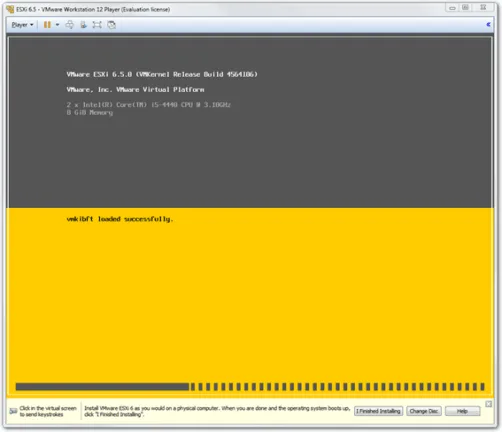Screen dimensions: 502x432
Task: Click the I Finished Installing button
Action: (x=378, y=411)
